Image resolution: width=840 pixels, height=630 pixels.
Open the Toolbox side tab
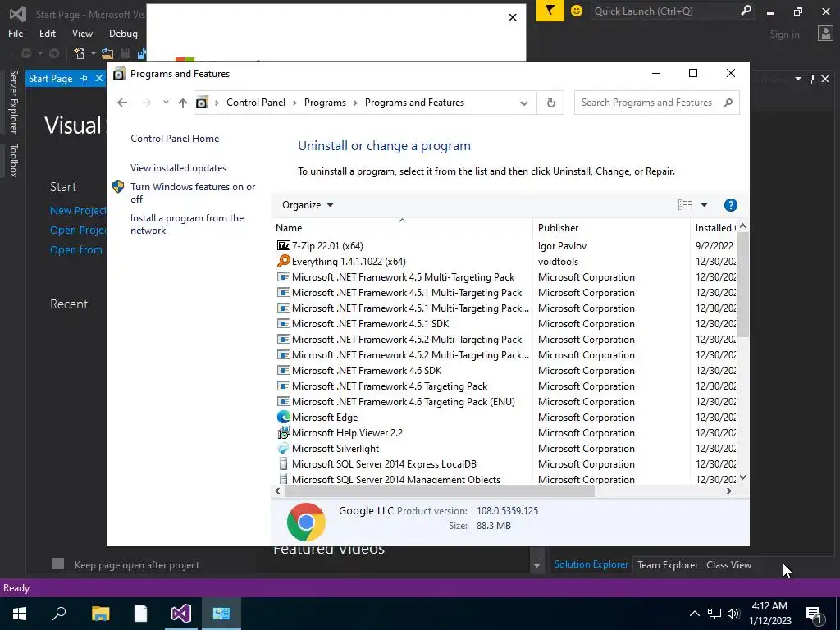coord(13,160)
